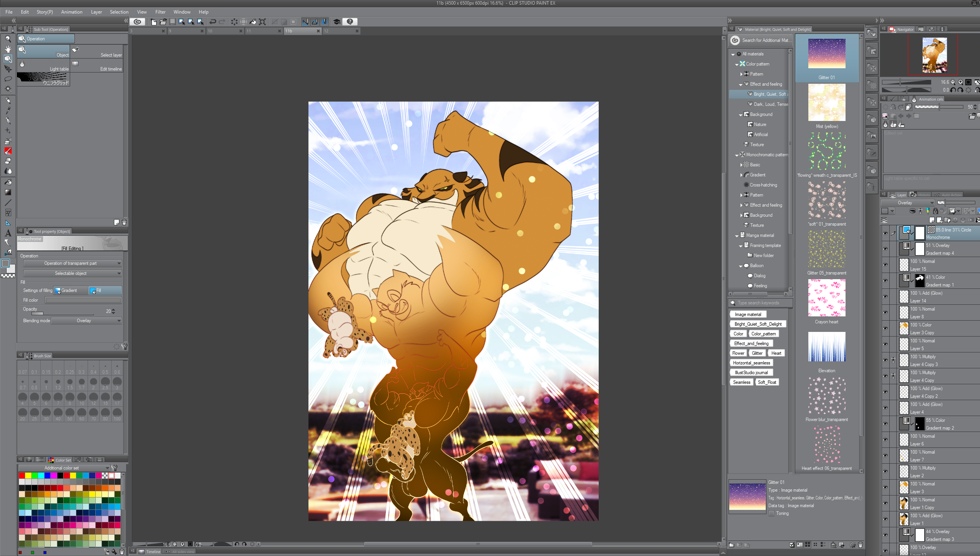The image size is (980, 556).
Task: Collapse the Monochromatic pattern tree folder
Action: pos(737,155)
